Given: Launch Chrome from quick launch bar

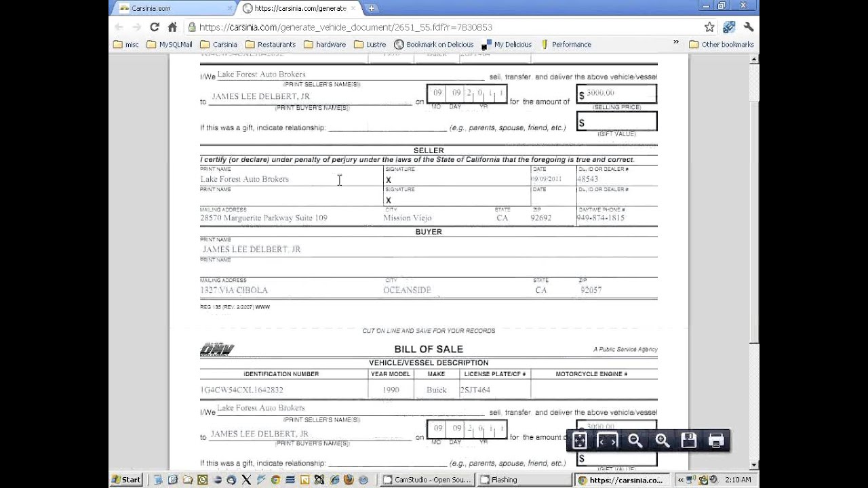Looking at the screenshot, I should [275, 479].
